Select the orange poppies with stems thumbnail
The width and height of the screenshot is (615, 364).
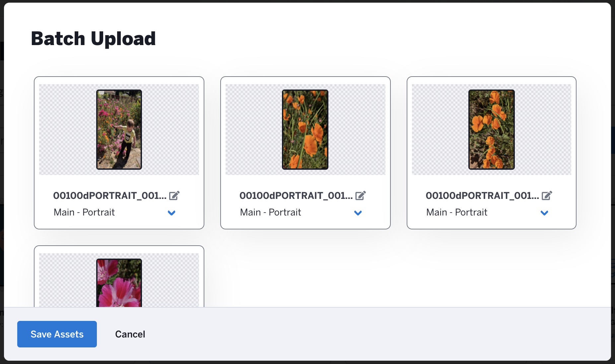(305, 130)
